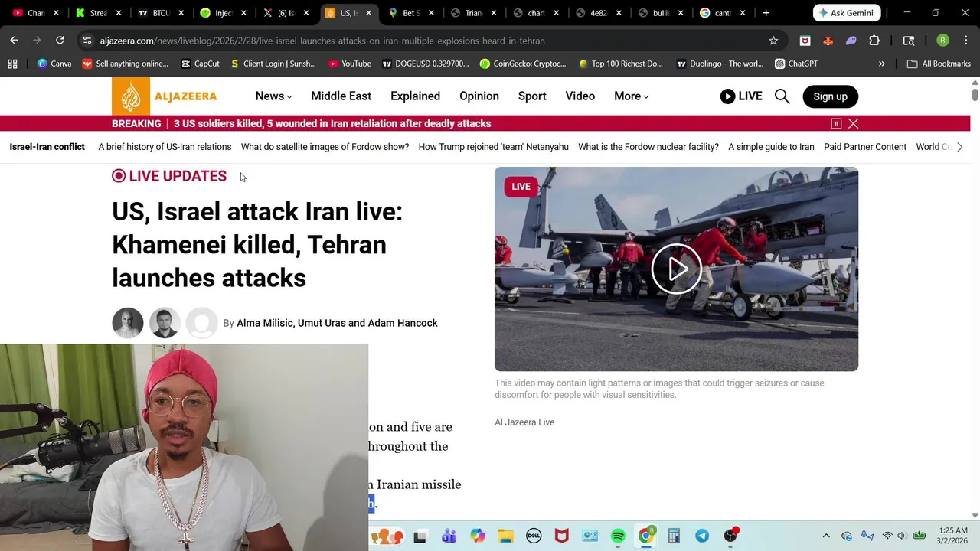Switch to the BTCU browser tab

161,13
